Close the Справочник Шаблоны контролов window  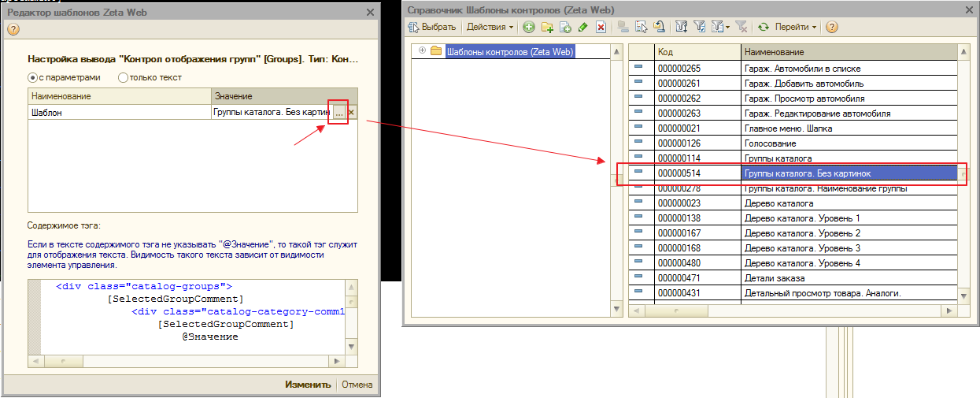coord(967,9)
